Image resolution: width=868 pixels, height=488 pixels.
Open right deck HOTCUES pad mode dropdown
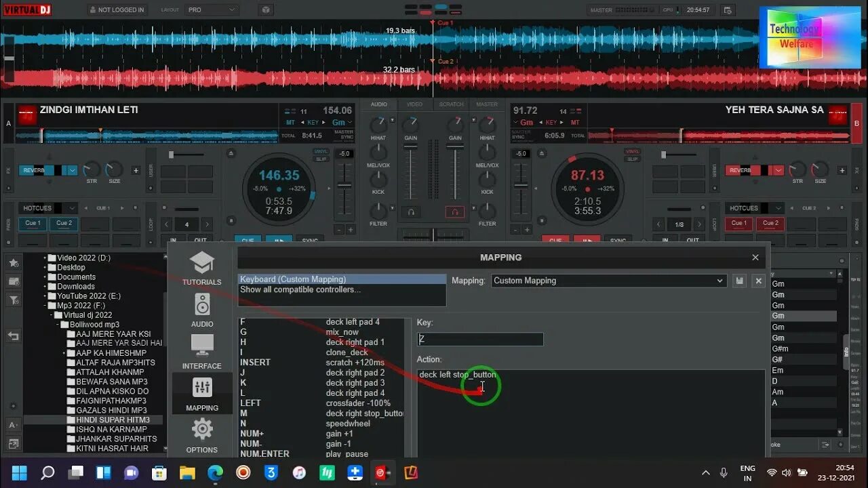click(x=755, y=208)
